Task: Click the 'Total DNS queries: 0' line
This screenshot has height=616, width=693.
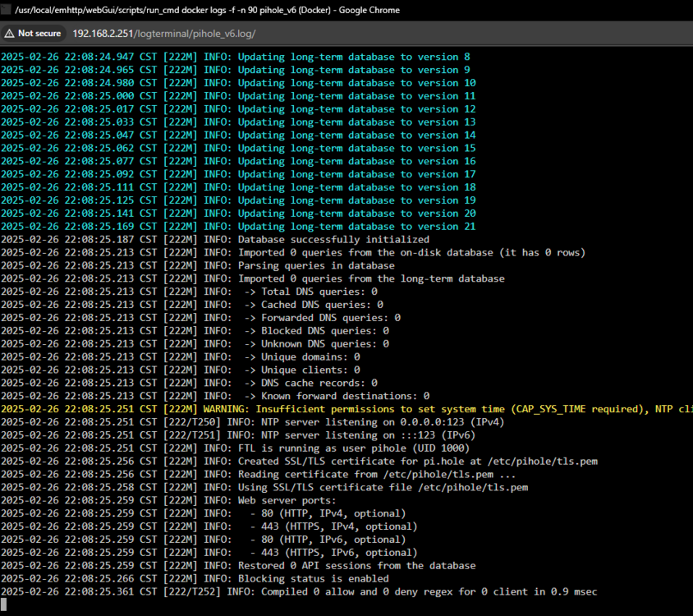Action: click(189, 292)
